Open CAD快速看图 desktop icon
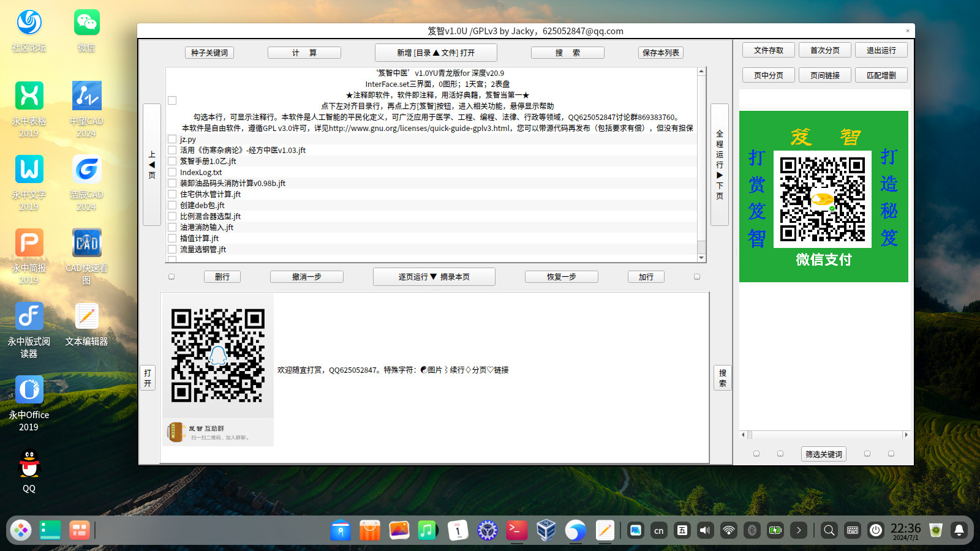The image size is (980, 551). coord(86,257)
